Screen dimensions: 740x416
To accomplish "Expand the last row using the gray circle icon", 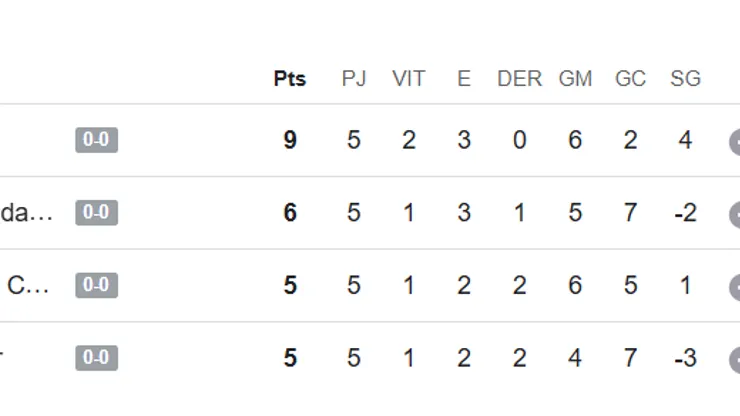I will pos(735,360).
